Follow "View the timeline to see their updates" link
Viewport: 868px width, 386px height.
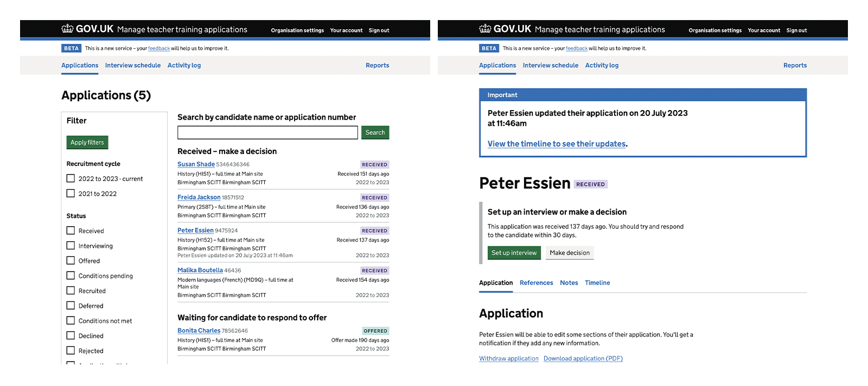557,144
